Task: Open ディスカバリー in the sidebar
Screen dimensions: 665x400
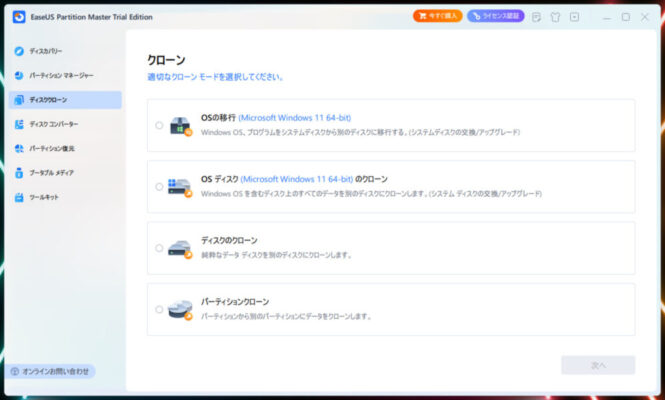Action: click(x=65, y=51)
